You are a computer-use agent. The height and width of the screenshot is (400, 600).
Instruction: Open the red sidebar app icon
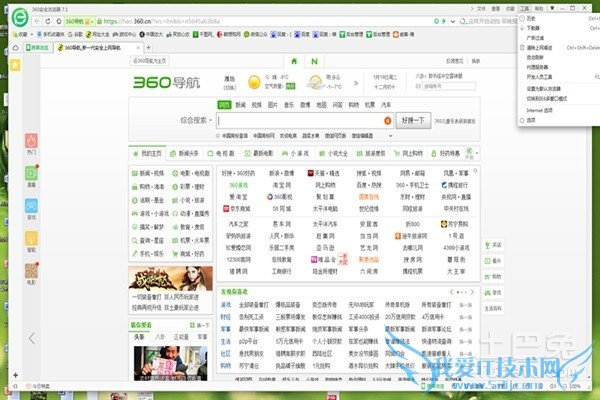pos(31,140)
